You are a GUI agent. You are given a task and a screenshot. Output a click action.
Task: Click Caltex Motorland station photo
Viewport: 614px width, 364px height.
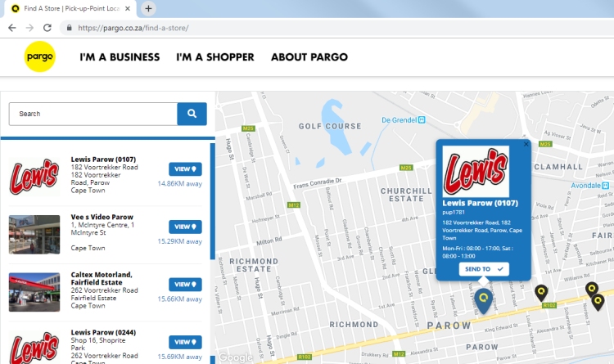tap(34, 292)
